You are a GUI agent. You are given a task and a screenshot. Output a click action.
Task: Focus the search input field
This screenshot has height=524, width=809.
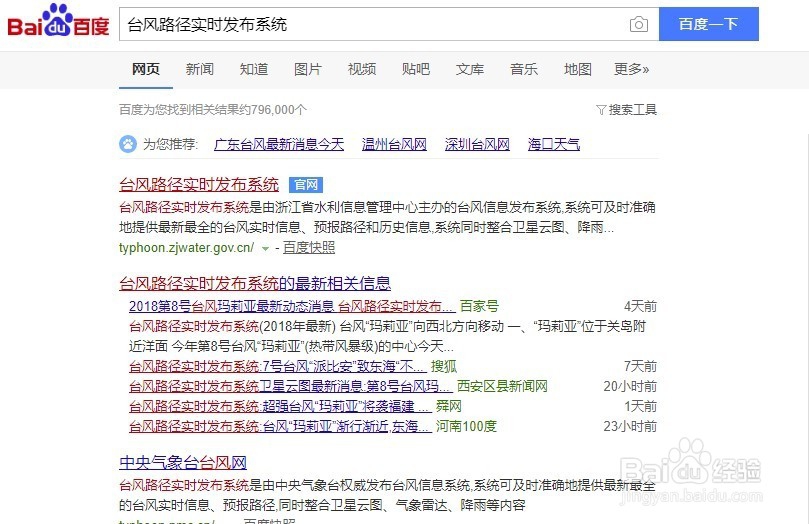point(389,24)
